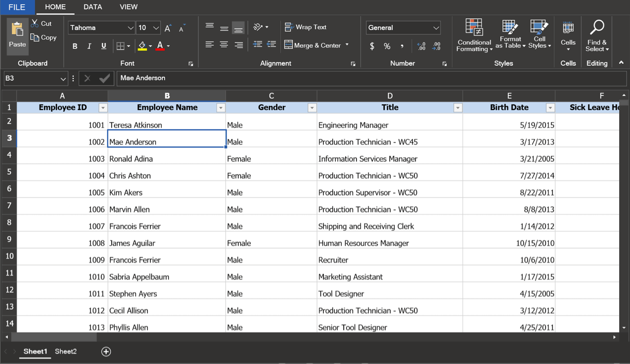The width and height of the screenshot is (630, 364).
Task: Open the filter dropdown on Gender column
Action: [312, 107]
